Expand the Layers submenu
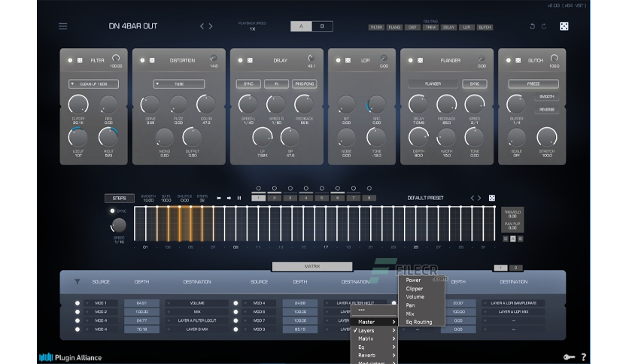Image resolution: width=629 pixels, height=364 pixels. [x=374, y=330]
